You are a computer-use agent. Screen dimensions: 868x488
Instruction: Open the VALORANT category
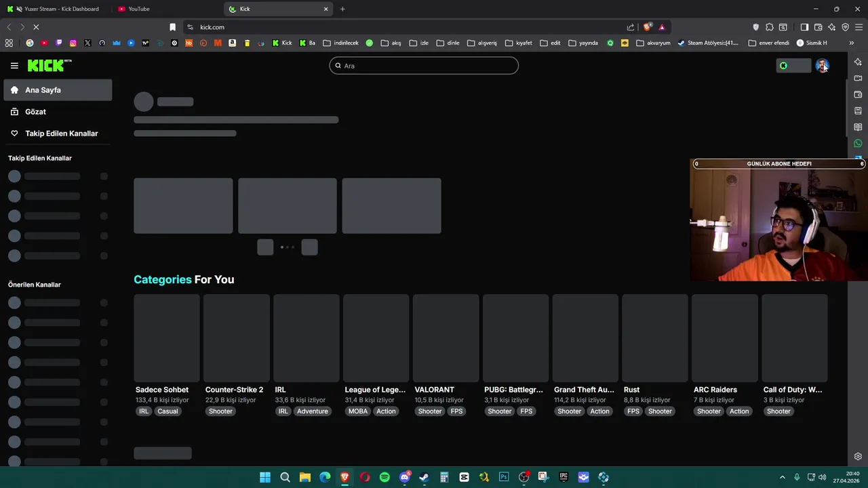434,390
